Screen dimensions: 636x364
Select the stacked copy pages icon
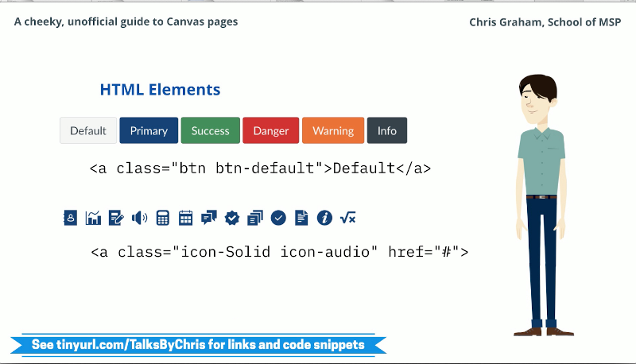coord(255,217)
